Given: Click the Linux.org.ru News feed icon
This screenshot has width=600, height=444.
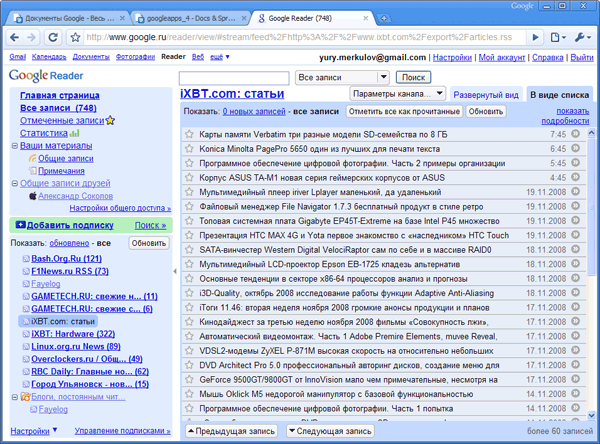Looking at the screenshot, I should click(26, 347).
